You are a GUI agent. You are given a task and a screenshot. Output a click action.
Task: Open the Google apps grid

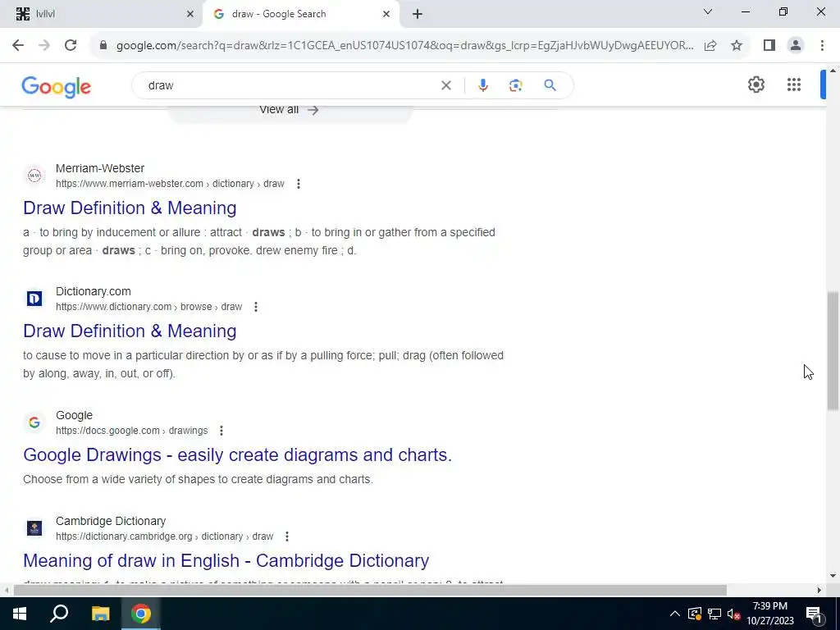point(794,84)
